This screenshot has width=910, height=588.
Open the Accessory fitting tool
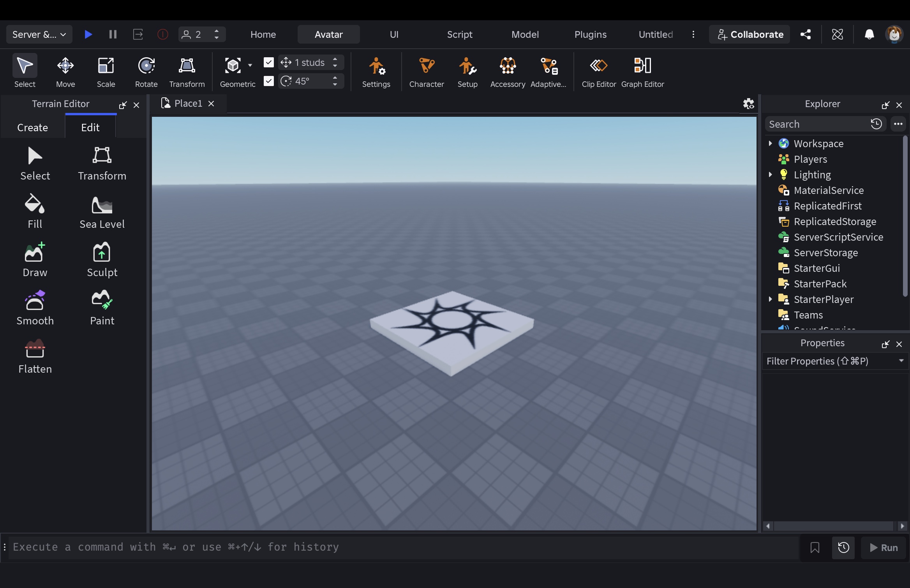coord(508,72)
